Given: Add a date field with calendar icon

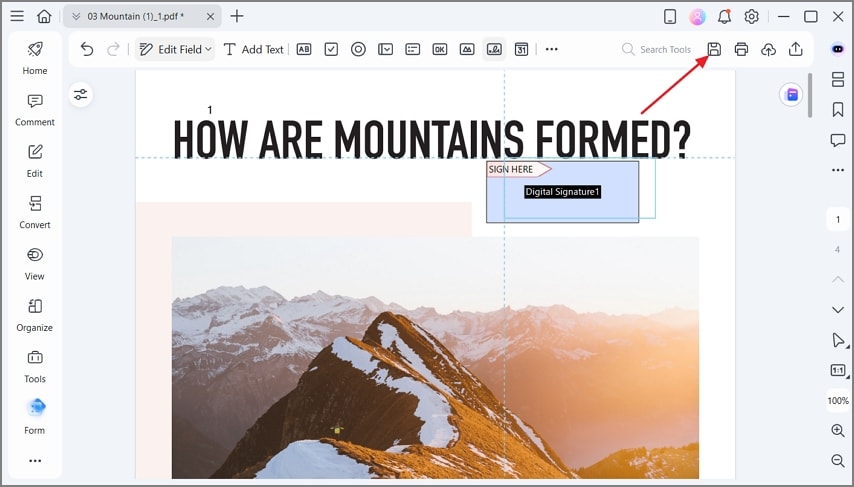Looking at the screenshot, I should 521,49.
